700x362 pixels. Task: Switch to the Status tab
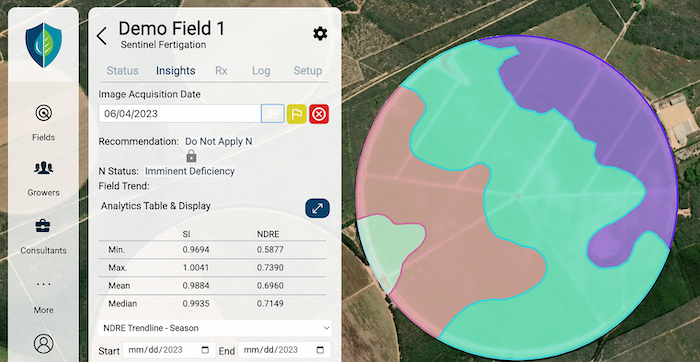pos(122,71)
